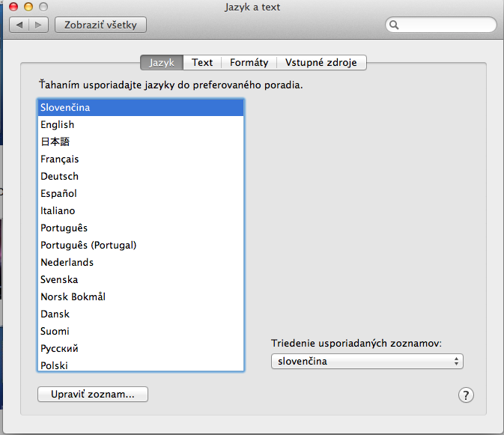Select Português (Portugal) in the list

[x=141, y=245]
